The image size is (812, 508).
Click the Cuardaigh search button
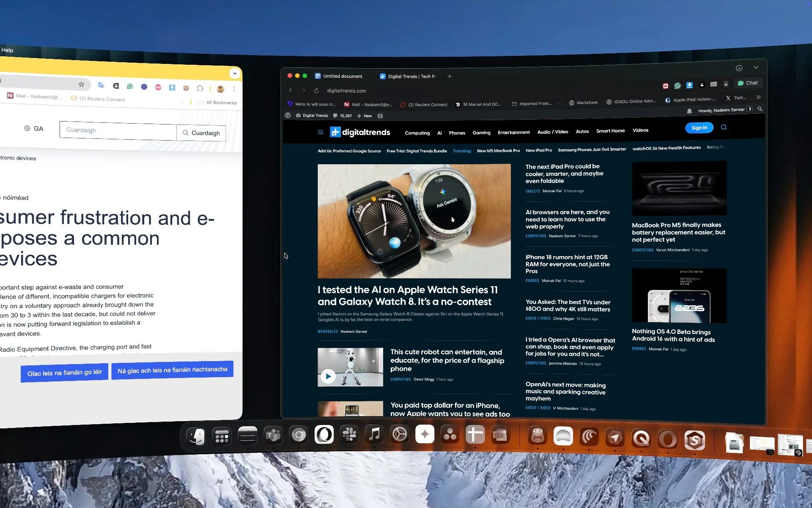(201, 133)
